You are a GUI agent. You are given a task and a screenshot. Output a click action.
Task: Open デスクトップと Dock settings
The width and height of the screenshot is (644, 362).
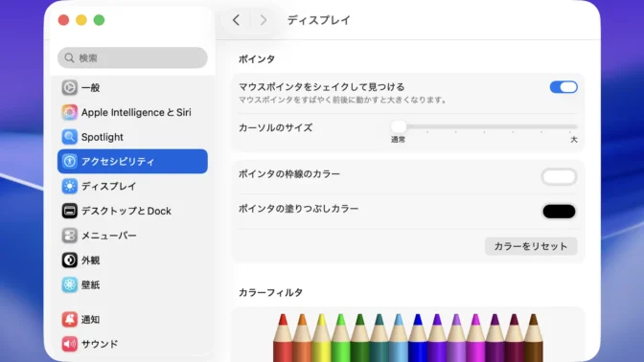[x=132, y=211]
